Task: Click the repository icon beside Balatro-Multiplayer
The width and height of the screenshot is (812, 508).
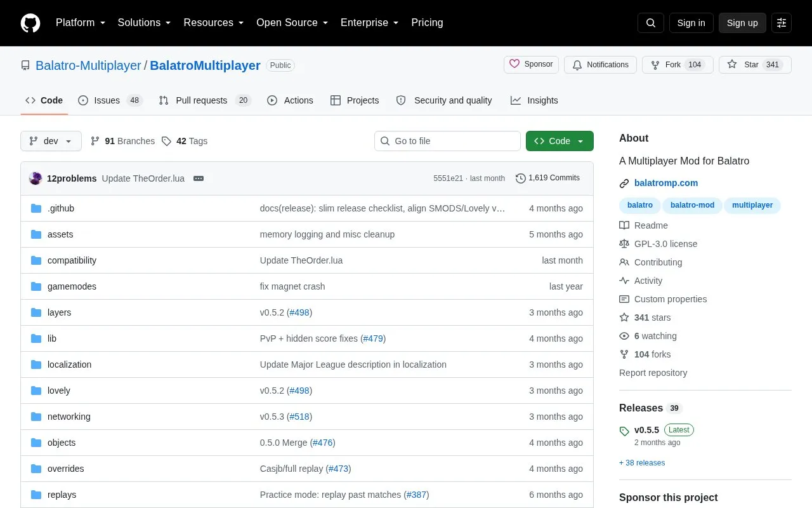Action: (x=25, y=65)
